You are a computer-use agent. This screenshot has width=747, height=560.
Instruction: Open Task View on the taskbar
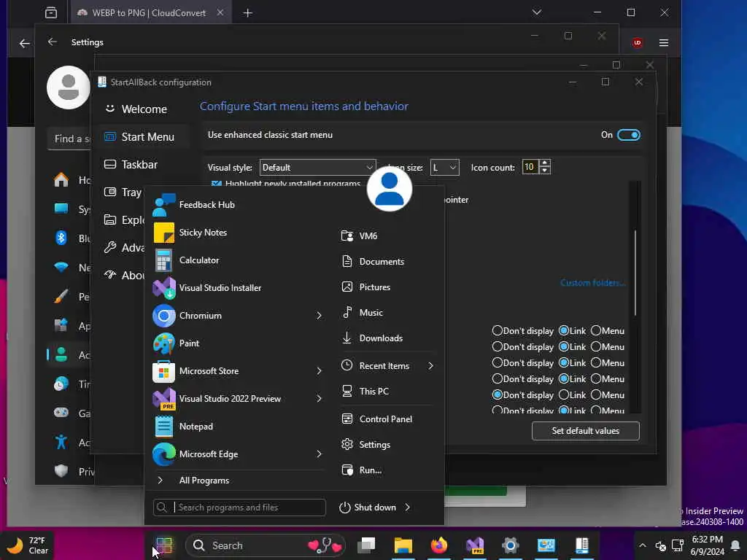(x=367, y=545)
